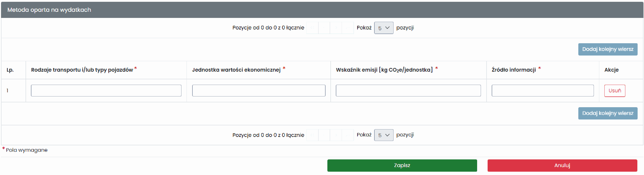
Task: Click the lower Dodaj kolejny wiersz button
Action: tap(608, 113)
